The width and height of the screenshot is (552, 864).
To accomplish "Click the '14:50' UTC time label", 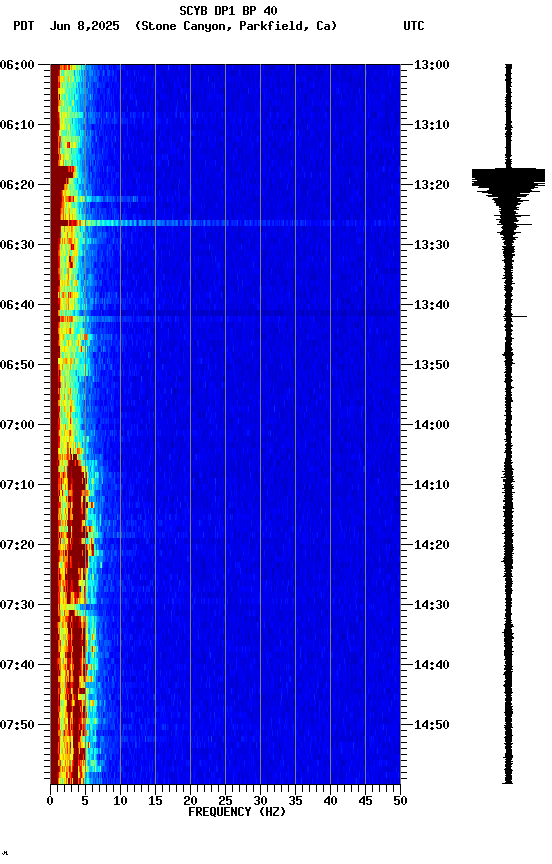I will pos(432,725).
